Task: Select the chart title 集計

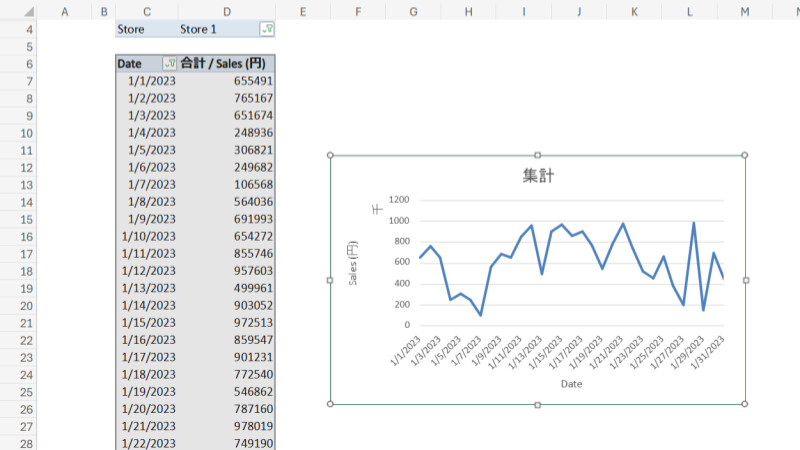Action: [x=538, y=176]
